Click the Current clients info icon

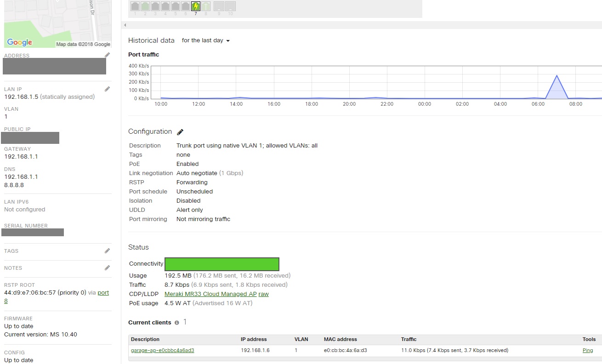[177, 322]
